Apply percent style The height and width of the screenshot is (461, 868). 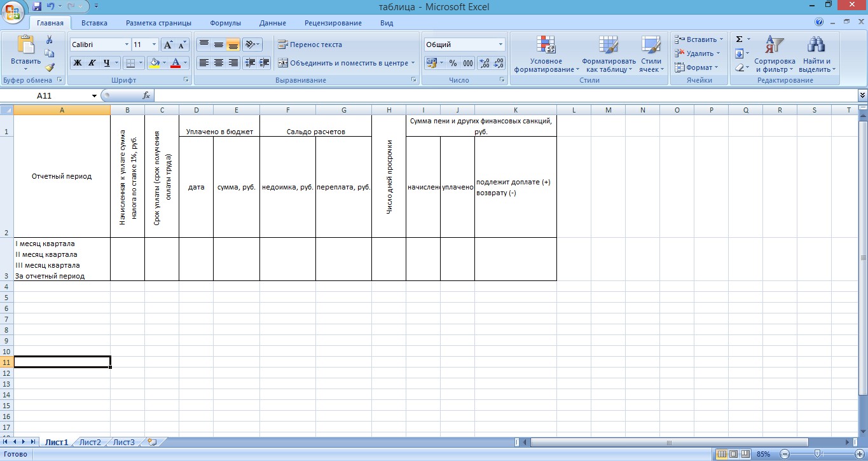tap(453, 63)
